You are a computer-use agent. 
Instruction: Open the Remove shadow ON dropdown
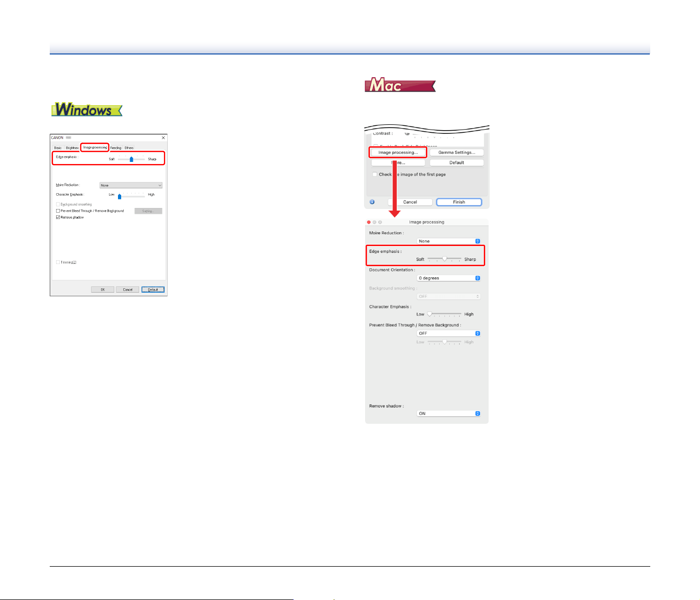coord(449,414)
